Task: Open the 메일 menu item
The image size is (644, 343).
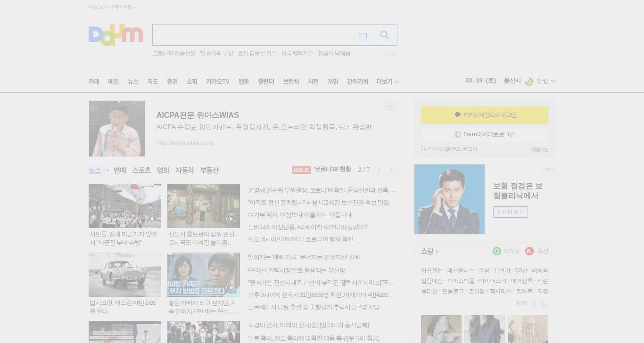Action: pos(114,82)
